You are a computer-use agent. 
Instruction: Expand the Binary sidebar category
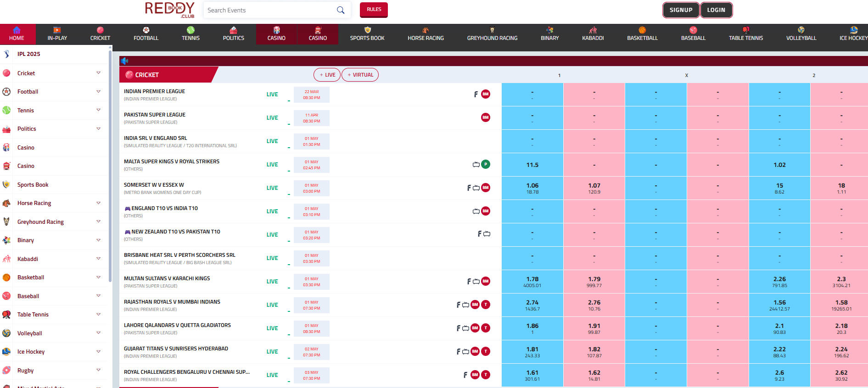pos(98,240)
